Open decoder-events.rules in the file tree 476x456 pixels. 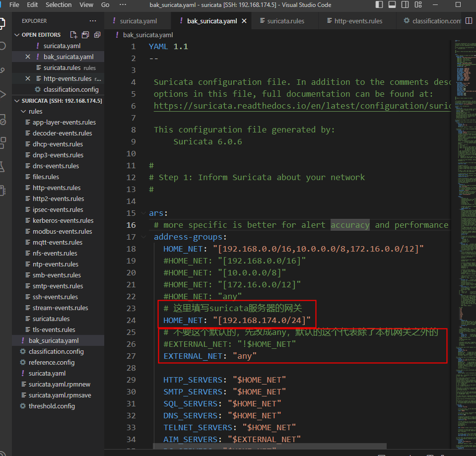(x=62, y=133)
